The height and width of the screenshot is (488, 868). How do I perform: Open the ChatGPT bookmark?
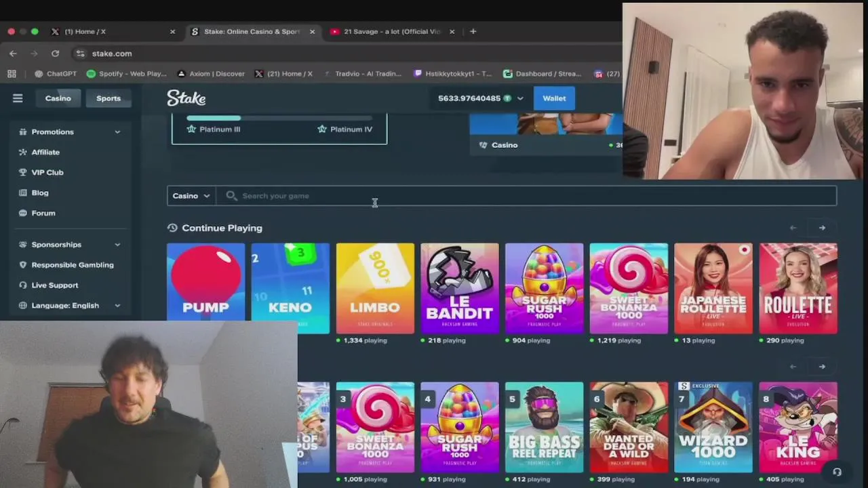[56, 74]
